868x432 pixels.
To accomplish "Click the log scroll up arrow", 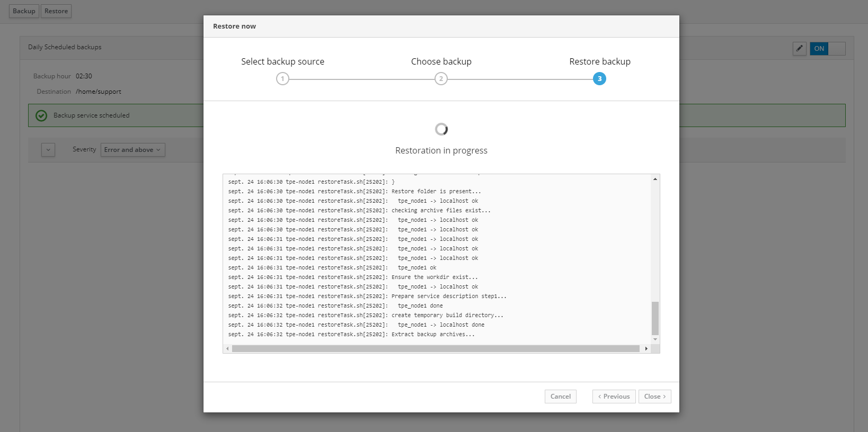I will click(655, 179).
